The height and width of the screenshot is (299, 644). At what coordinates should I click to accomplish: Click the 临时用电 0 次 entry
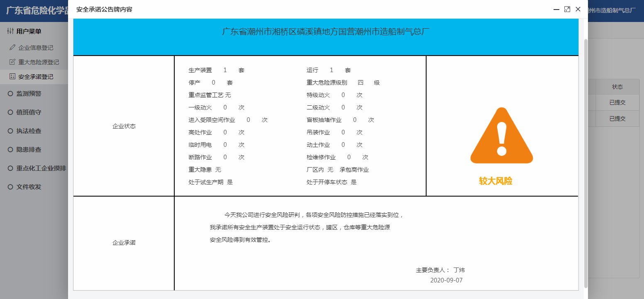pos(217,145)
